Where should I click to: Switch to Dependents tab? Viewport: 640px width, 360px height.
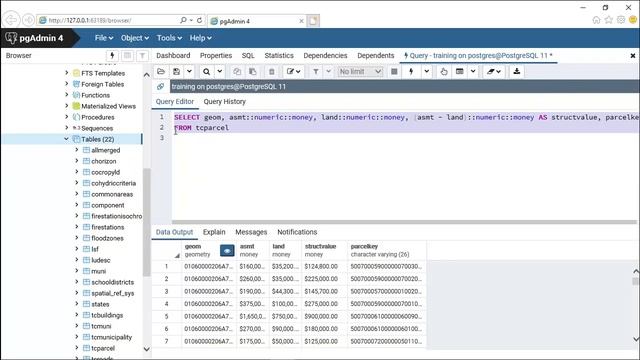tap(376, 56)
